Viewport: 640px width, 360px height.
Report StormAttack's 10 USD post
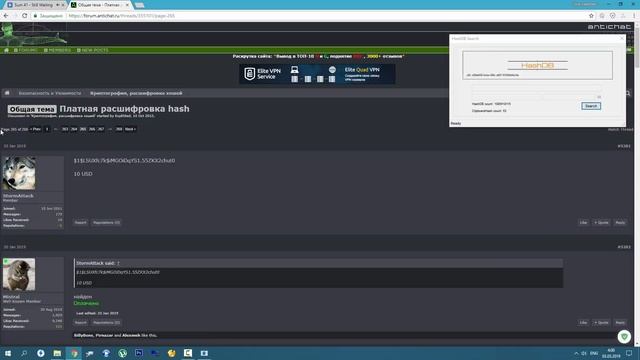(80, 222)
